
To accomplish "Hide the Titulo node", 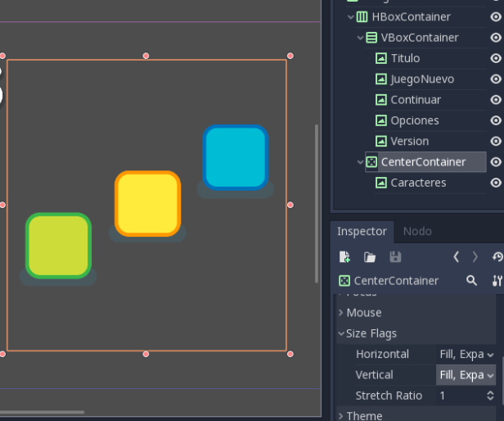I will tap(496, 58).
